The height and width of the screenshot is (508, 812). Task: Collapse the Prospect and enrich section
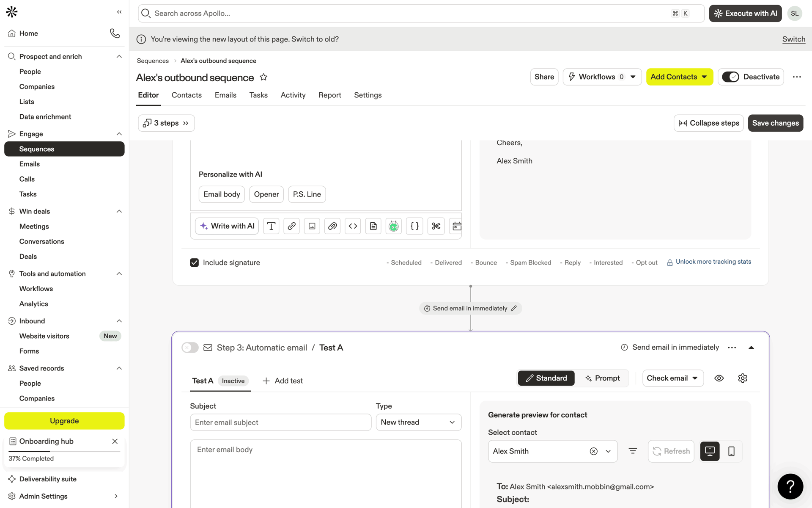119,56
